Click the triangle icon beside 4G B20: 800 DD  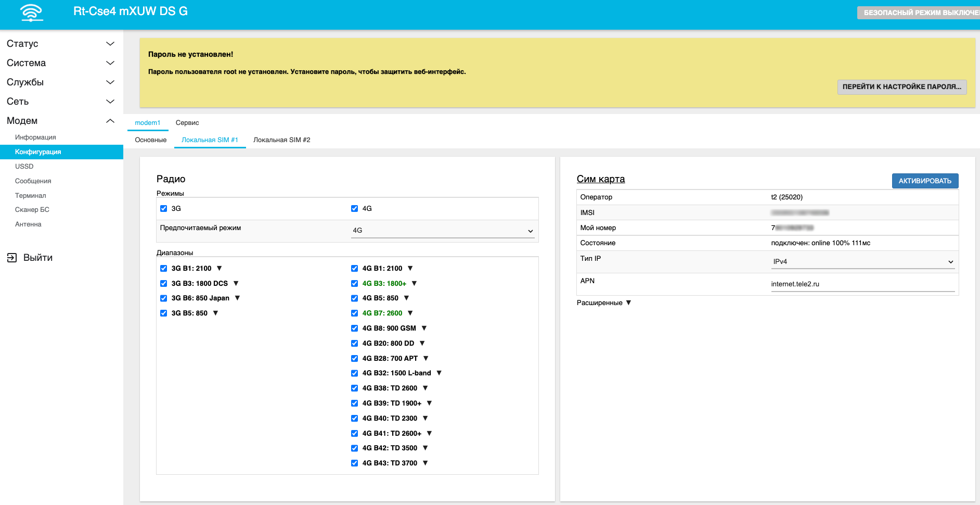click(x=422, y=343)
